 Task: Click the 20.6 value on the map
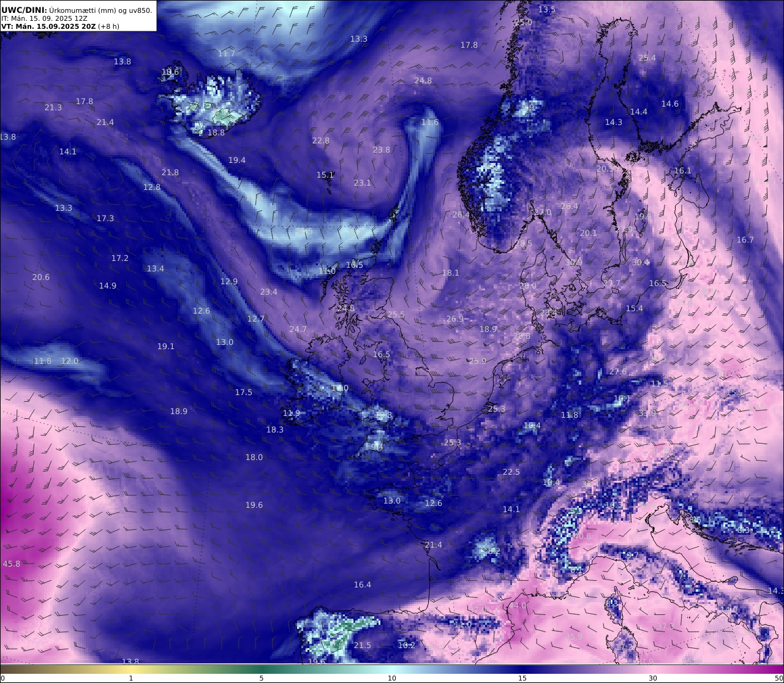[x=41, y=277]
